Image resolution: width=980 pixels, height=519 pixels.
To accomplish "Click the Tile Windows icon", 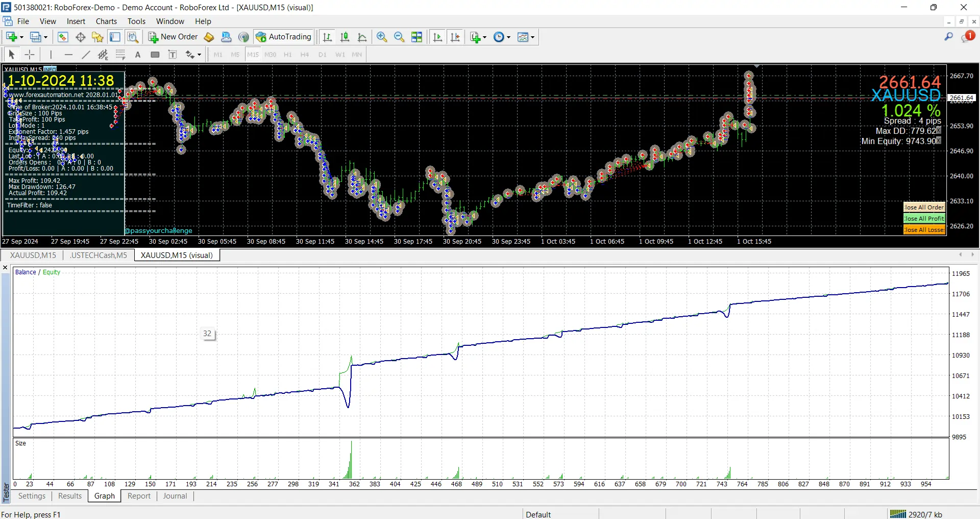I will (x=417, y=37).
